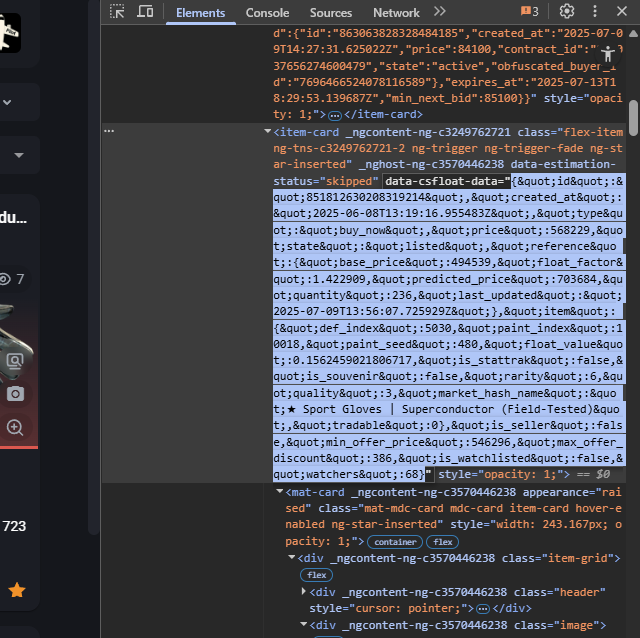640x638 pixels.
Task: Click the flex badge under item-grid div
Action: (316, 575)
